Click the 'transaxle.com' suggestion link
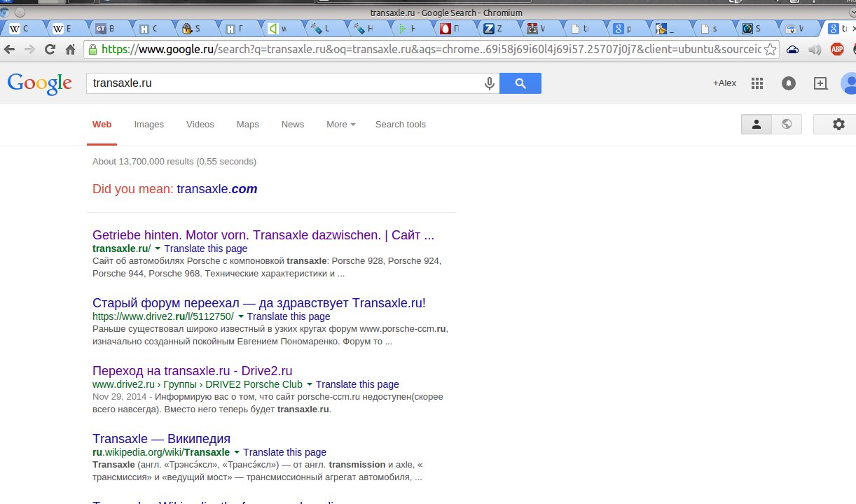This screenshot has width=856, height=504. pos(216,189)
